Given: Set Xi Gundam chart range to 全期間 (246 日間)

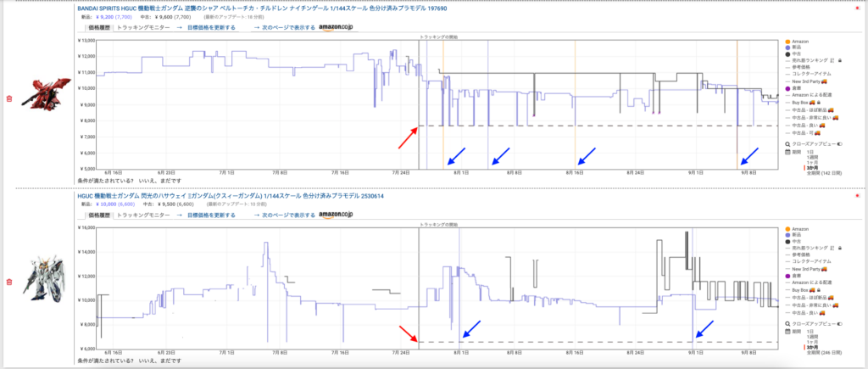Looking at the screenshot, I should tap(824, 353).
